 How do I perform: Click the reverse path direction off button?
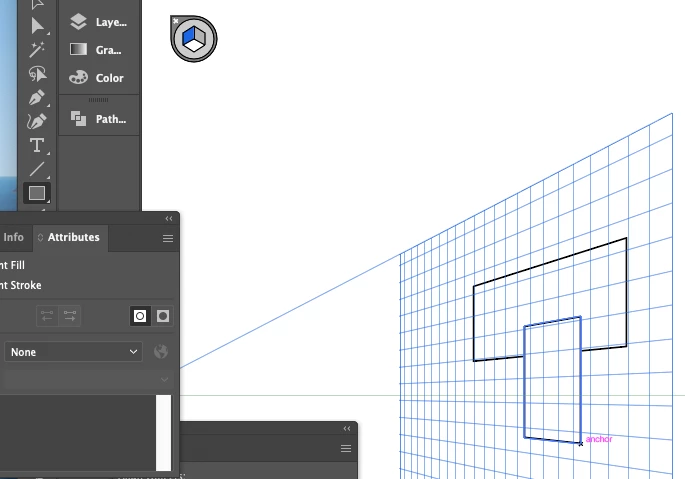(x=47, y=316)
